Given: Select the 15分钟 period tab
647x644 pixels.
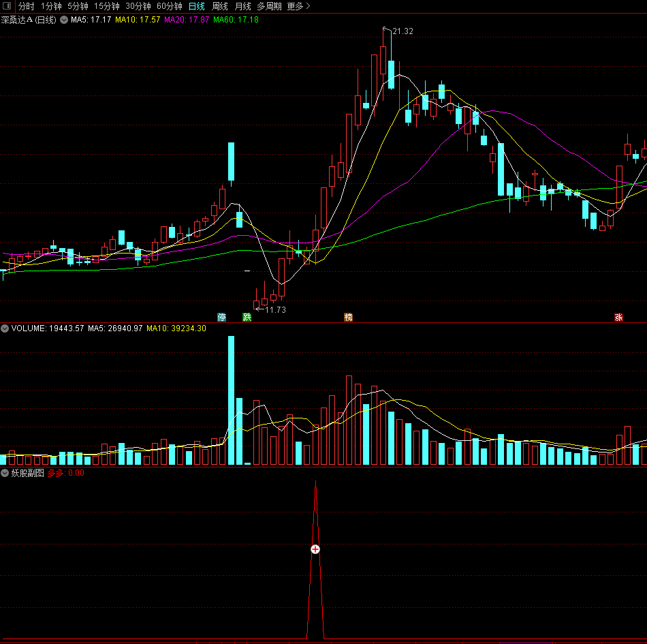Looking at the screenshot, I should tap(107, 6).
